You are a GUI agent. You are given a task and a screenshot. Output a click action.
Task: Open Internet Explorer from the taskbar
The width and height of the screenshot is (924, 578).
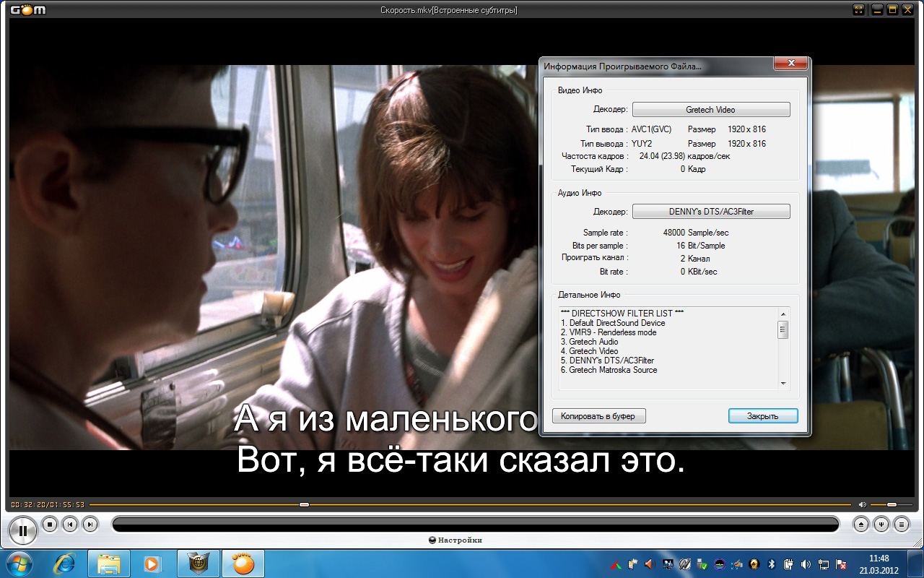click(65, 563)
